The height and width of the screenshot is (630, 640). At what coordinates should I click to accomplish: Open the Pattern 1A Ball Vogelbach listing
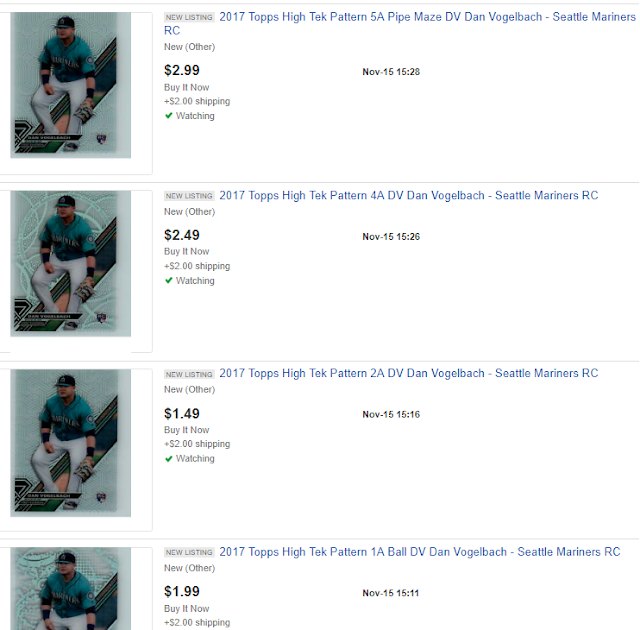click(x=419, y=552)
